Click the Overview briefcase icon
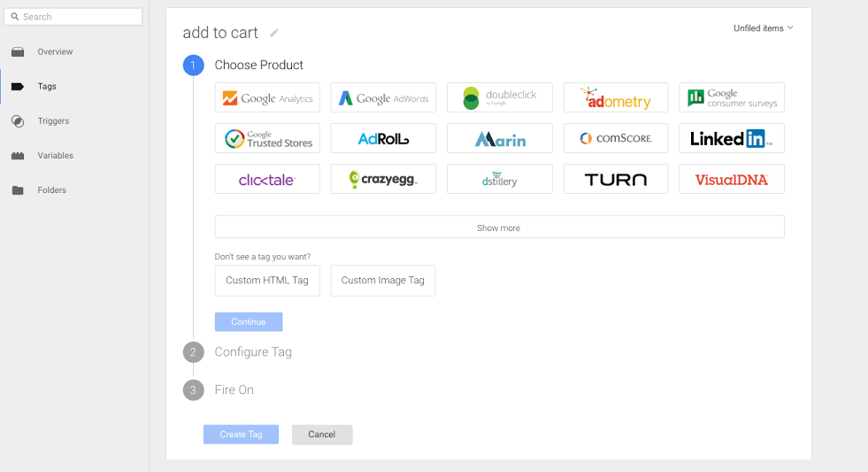 click(18, 52)
